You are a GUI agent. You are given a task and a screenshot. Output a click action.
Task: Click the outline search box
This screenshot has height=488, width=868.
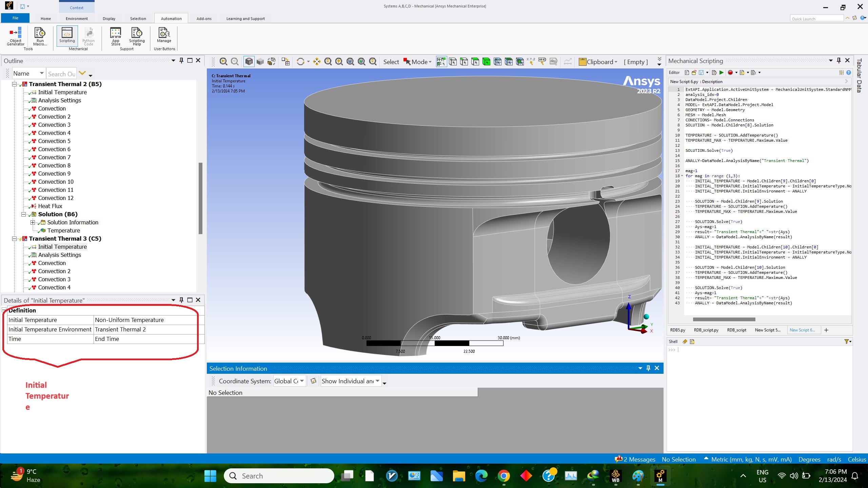click(61, 74)
